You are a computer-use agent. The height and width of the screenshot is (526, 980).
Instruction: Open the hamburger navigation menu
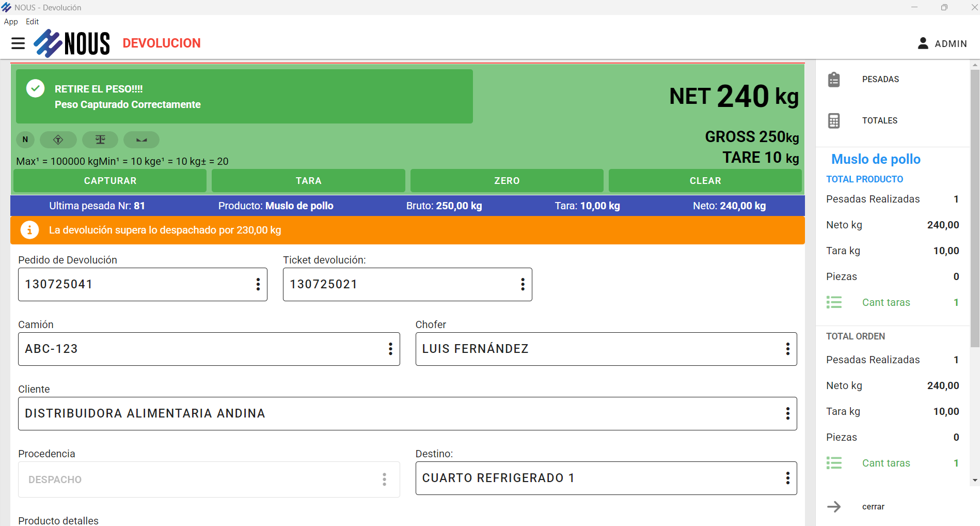tap(18, 43)
